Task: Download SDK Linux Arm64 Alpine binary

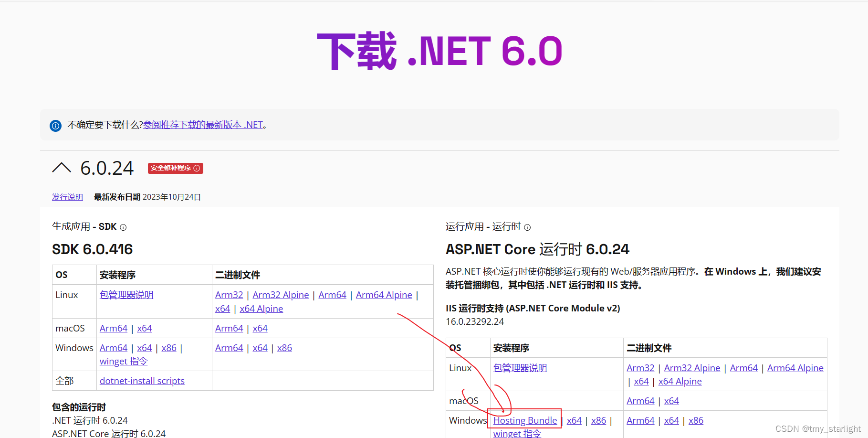Action: 384,295
